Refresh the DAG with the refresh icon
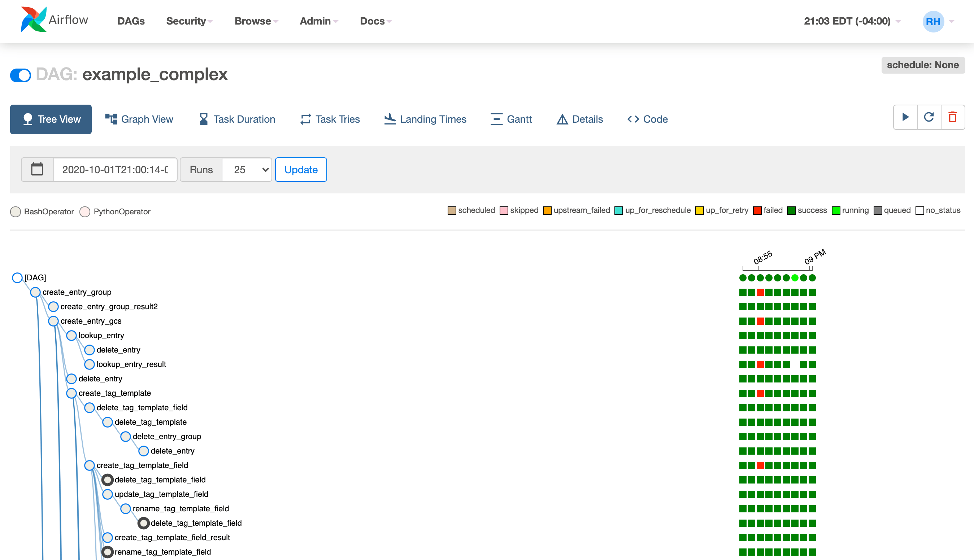The width and height of the screenshot is (974, 560). pyautogui.click(x=929, y=117)
